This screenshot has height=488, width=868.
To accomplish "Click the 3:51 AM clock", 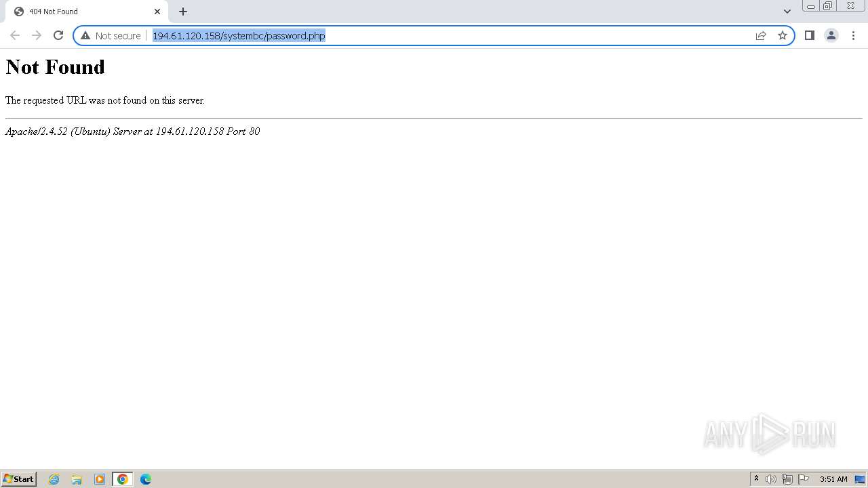I will [833, 479].
